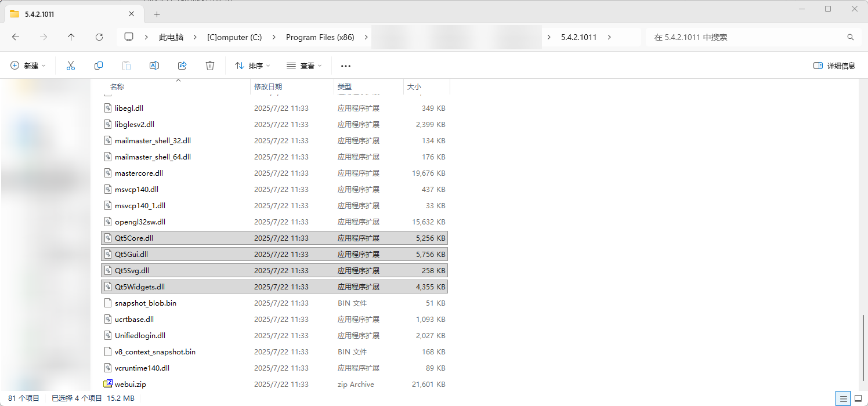
Task: Open a new tab with plus button
Action: click(157, 14)
